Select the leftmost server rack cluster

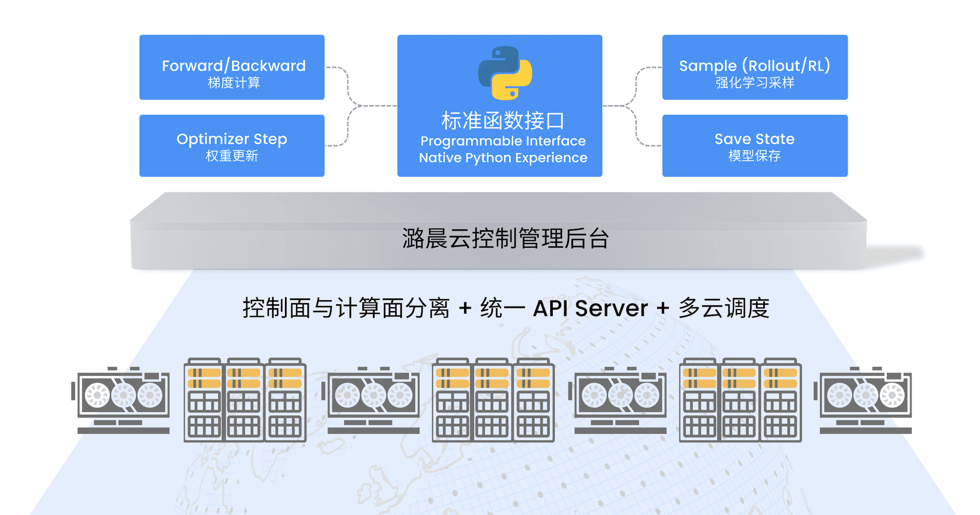click(x=245, y=400)
